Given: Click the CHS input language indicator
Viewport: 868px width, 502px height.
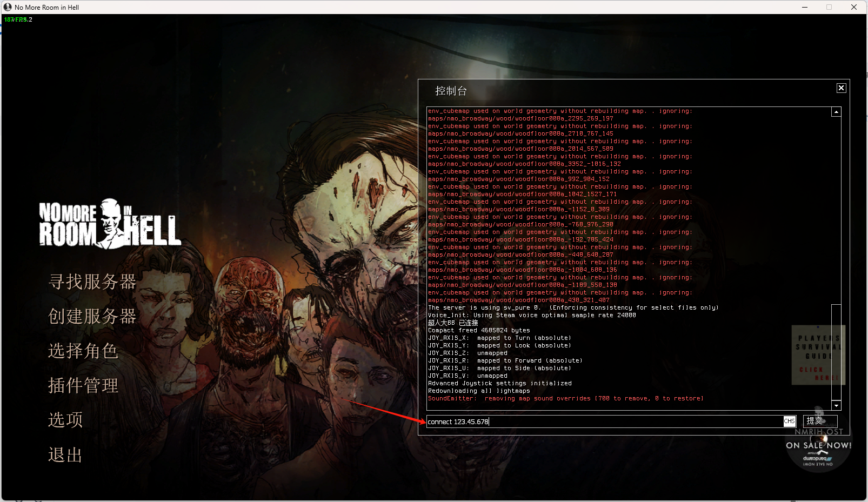Looking at the screenshot, I should point(790,421).
